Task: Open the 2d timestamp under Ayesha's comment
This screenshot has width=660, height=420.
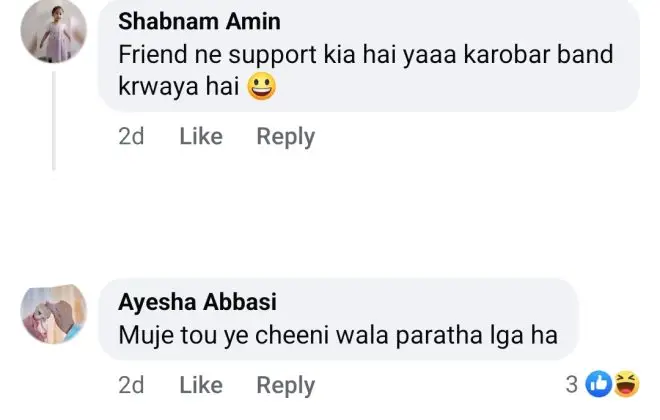Action: coord(131,385)
